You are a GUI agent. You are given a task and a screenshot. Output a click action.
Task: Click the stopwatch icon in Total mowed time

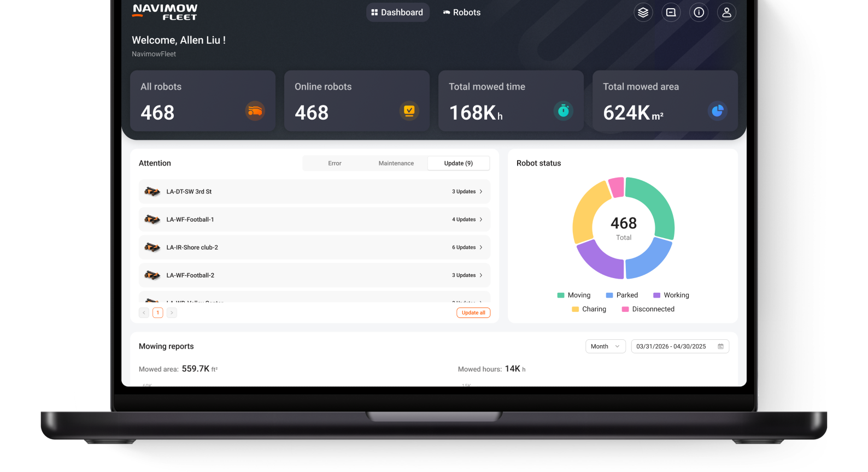tap(563, 111)
